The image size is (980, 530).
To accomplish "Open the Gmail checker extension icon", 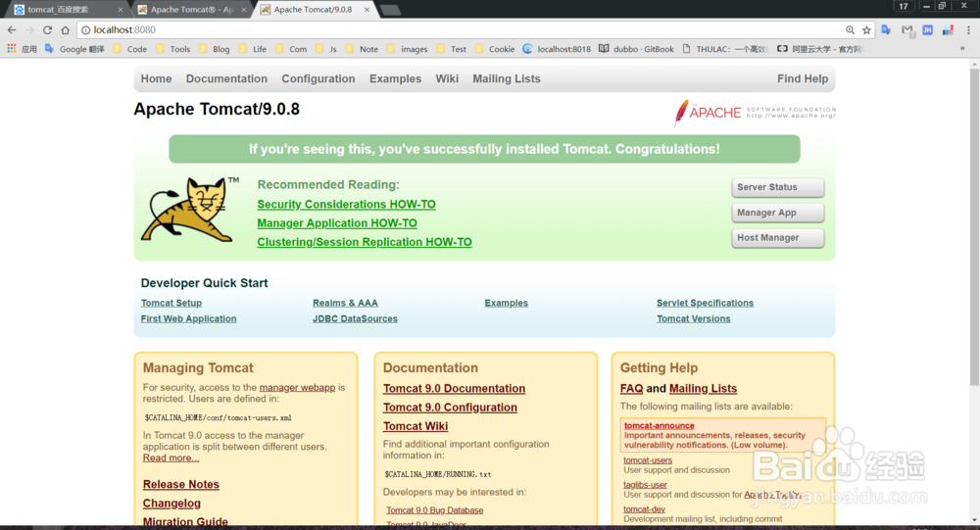I will click(906, 29).
